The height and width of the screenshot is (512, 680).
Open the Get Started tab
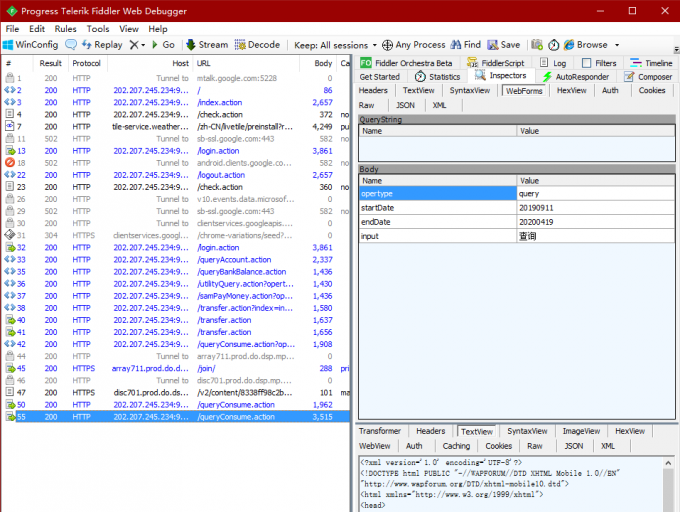379,77
